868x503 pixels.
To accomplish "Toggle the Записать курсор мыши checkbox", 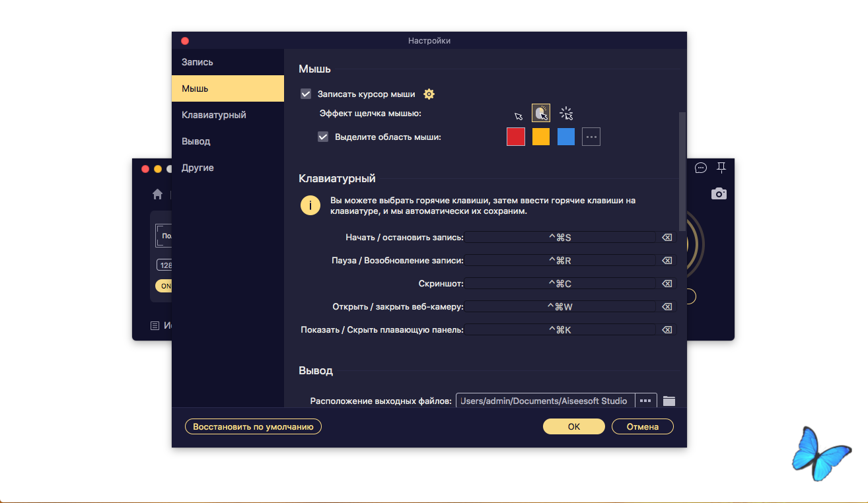I will (x=306, y=94).
